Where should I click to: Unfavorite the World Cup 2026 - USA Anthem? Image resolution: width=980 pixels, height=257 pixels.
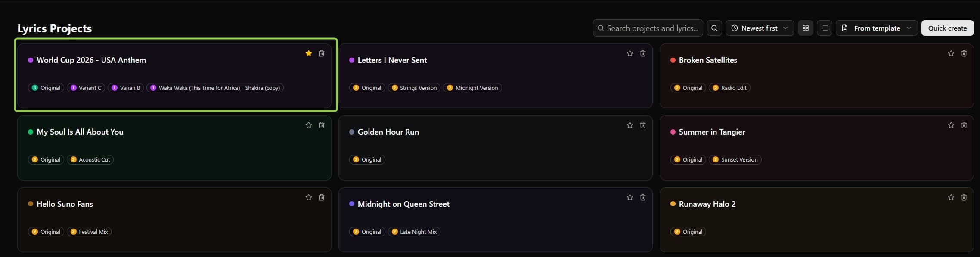pos(308,53)
